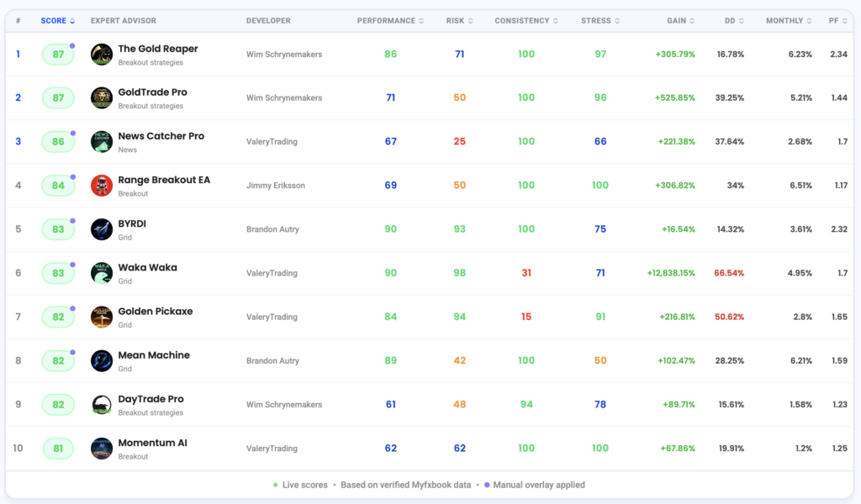Click Waka Waka consistency value 31

click(526, 273)
